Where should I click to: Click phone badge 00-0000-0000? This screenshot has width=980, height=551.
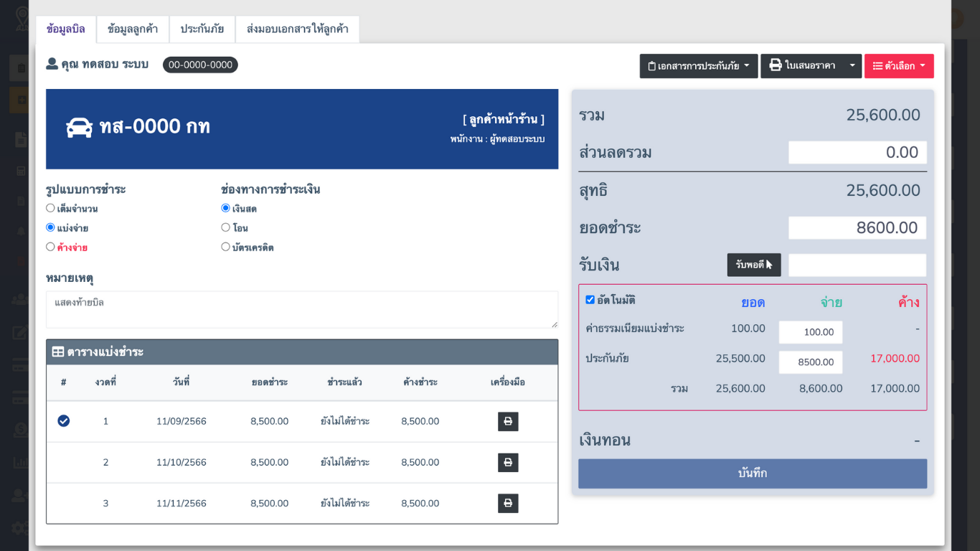pyautogui.click(x=200, y=65)
